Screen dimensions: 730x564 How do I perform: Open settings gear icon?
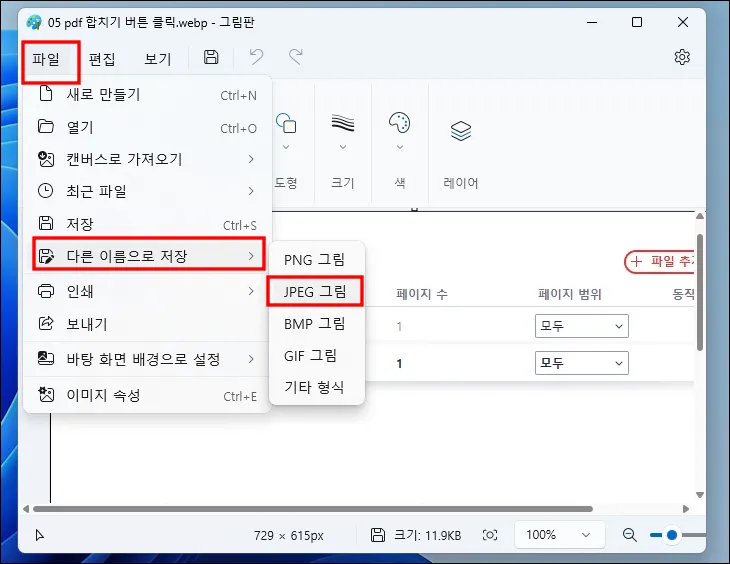pyautogui.click(x=682, y=57)
